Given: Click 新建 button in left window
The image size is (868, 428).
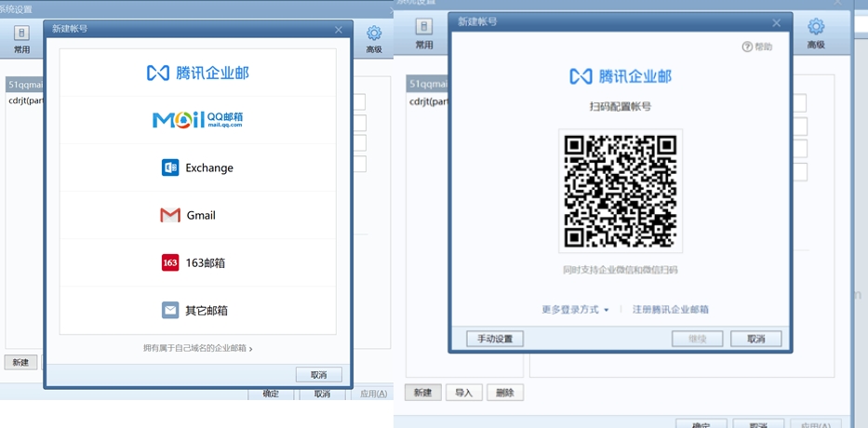Looking at the screenshot, I should pyautogui.click(x=20, y=362).
